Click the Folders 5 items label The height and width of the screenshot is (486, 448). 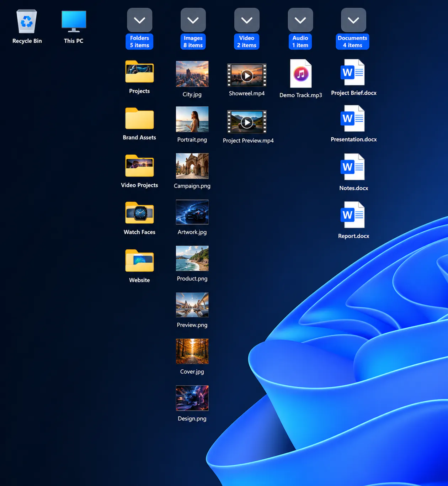[x=139, y=42]
